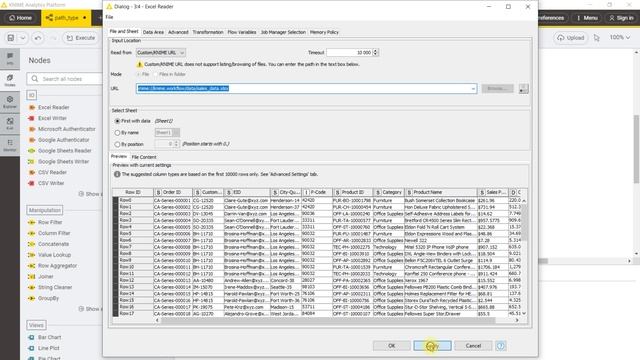
Task: Open the Info side panel
Action: [x=10, y=58]
